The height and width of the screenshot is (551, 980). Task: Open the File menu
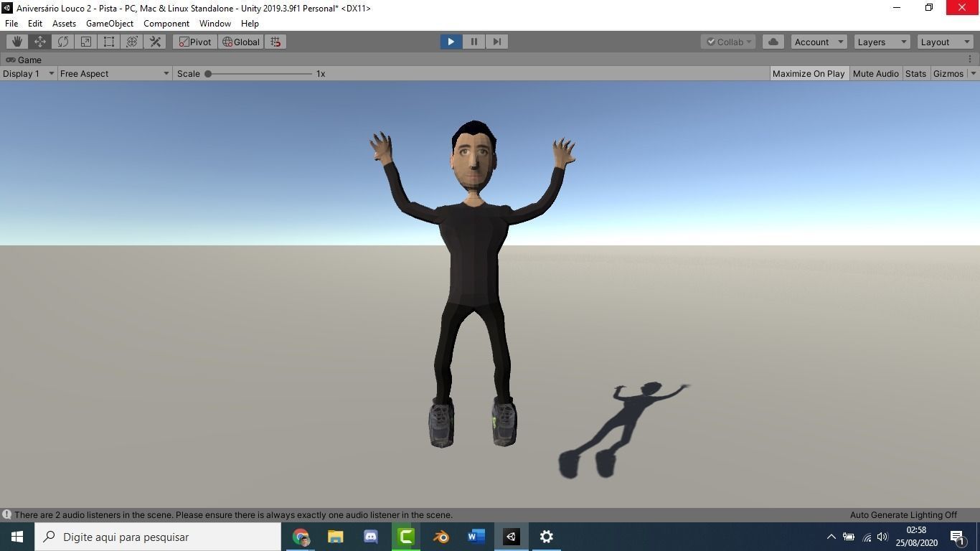click(11, 23)
